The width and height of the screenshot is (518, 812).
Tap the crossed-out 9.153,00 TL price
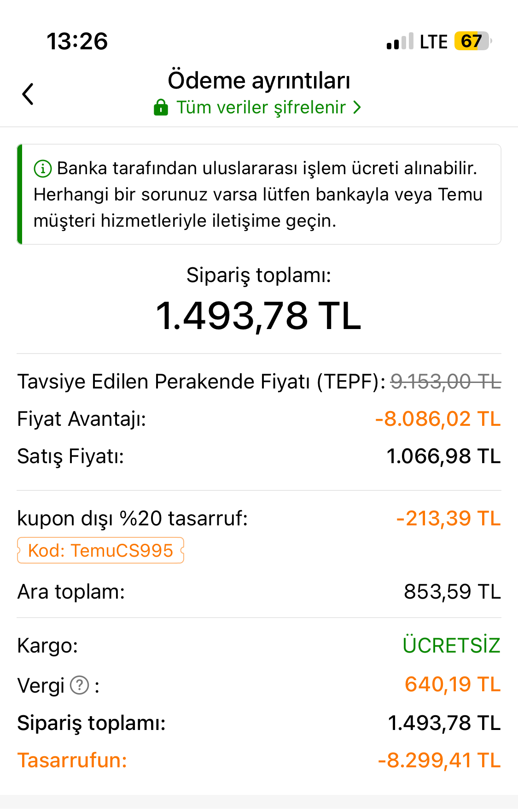click(445, 382)
